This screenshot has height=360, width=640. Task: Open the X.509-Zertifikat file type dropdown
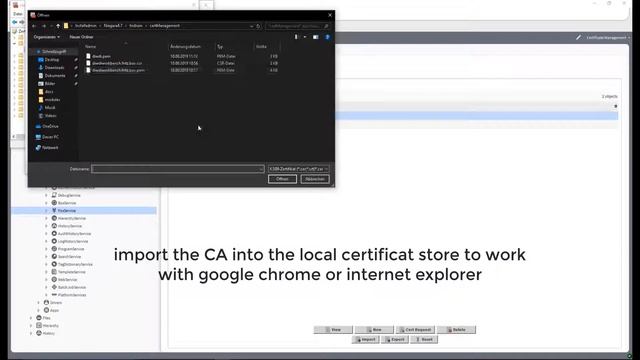(x=299, y=169)
